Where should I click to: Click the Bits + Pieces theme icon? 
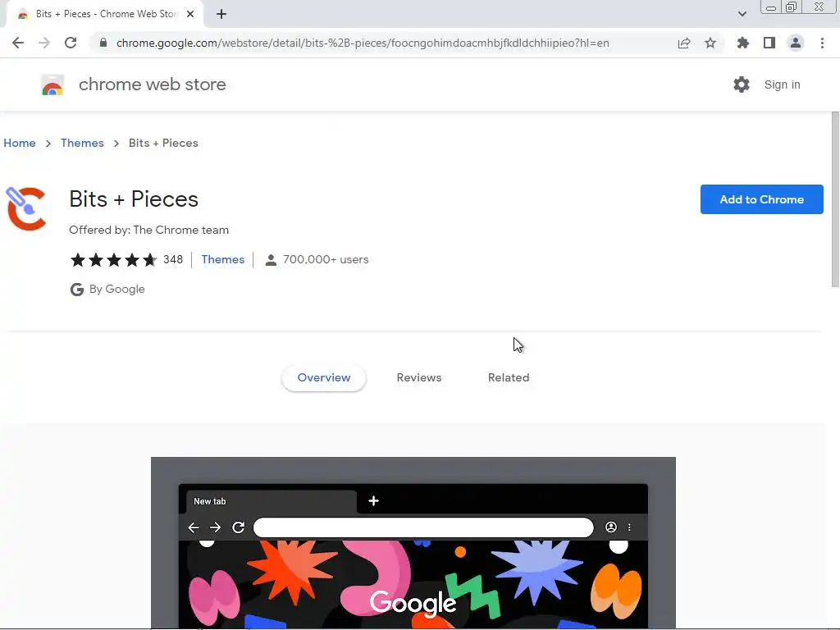click(x=25, y=208)
